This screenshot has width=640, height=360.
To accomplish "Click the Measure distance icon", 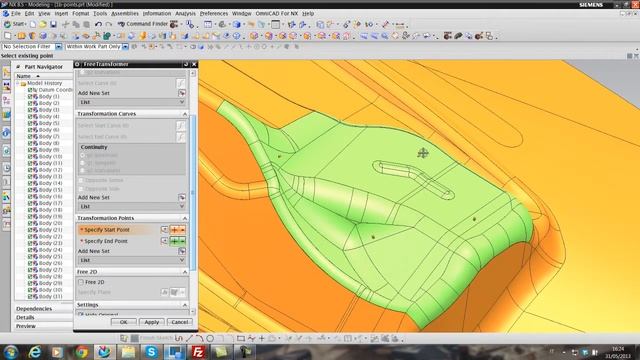I will (399, 24).
